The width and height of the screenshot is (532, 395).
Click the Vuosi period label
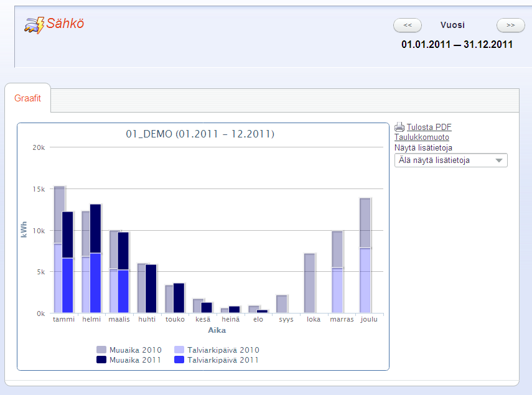tap(452, 25)
